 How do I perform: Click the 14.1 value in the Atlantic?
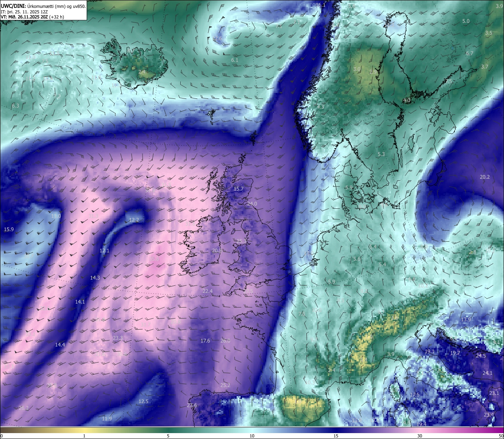point(80,302)
